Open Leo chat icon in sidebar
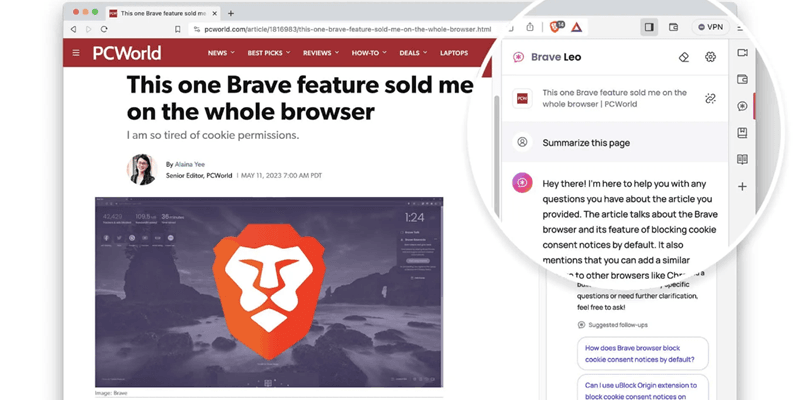This screenshot has width=800, height=400. [x=743, y=106]
